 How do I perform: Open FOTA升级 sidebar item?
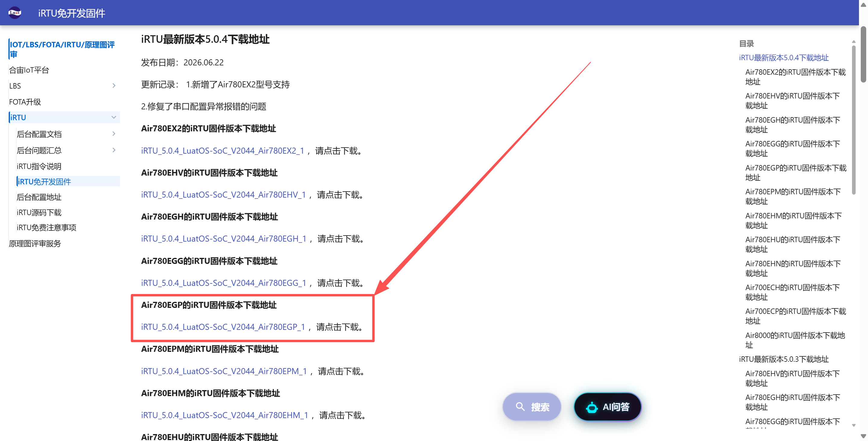(25, 102)
